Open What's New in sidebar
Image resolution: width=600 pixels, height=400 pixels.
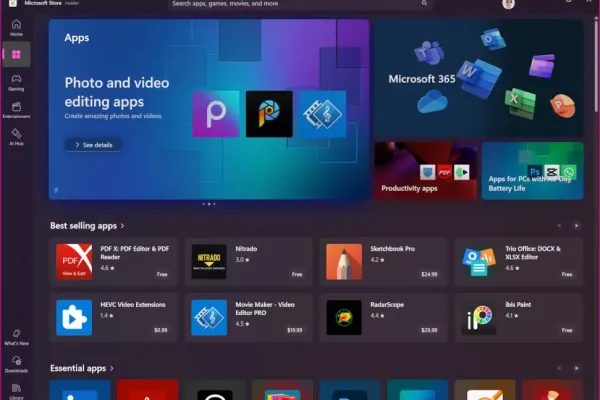[x=16, y=337]
